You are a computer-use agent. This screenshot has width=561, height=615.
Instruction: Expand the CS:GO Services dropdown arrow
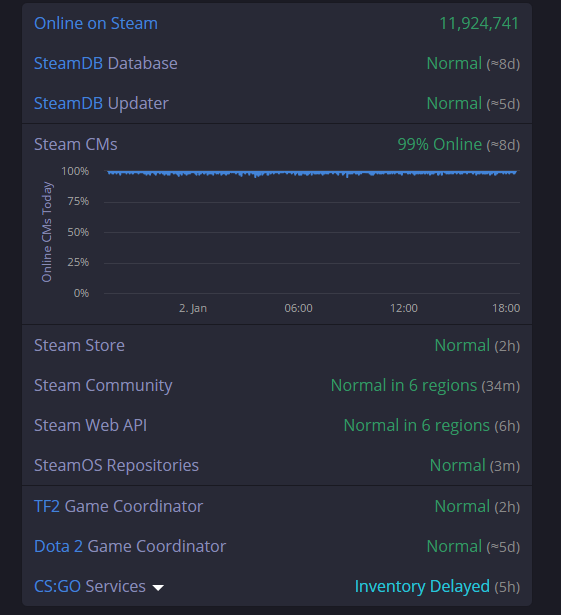[x=158, y=588]
